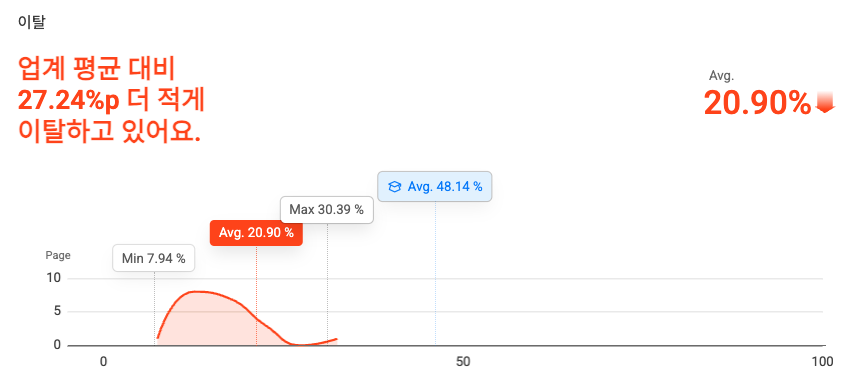Click the y-axis value 10
Screen dimensions: 852x387
point(54,278)
